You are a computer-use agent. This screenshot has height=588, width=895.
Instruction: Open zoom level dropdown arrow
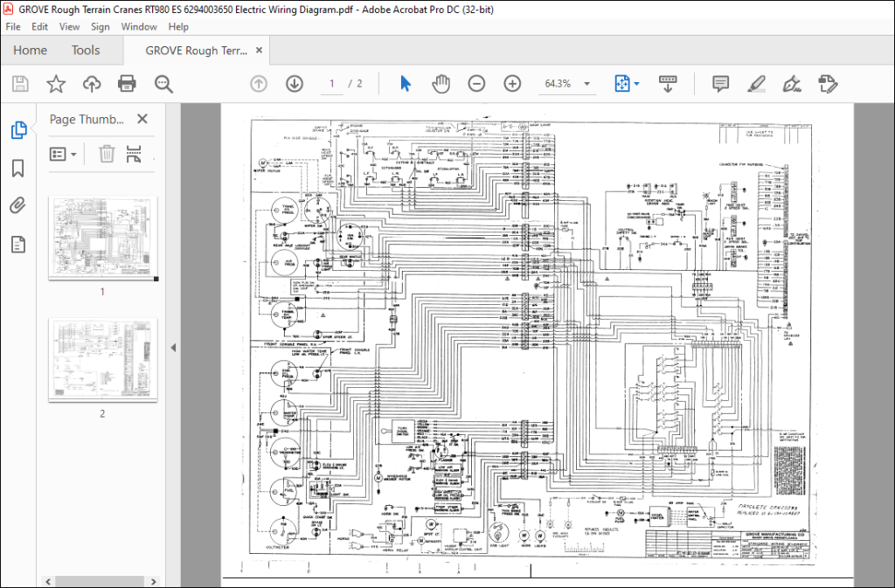586,84
